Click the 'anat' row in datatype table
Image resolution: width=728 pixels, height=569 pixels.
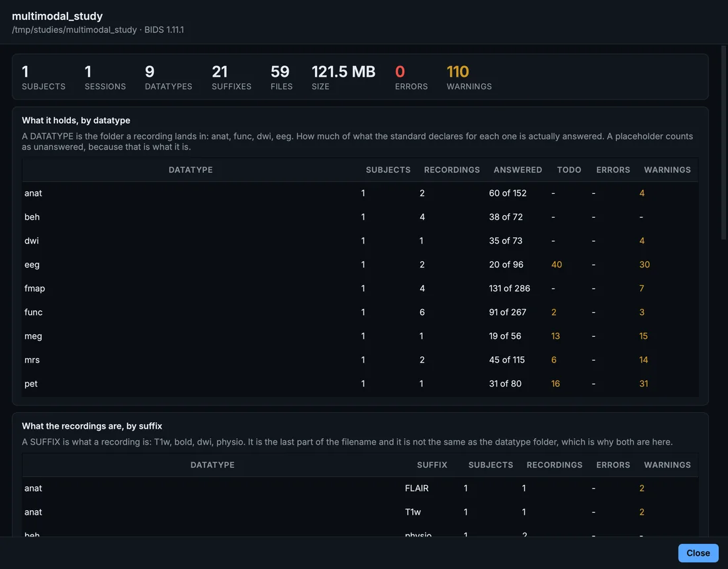coord(360,193)
